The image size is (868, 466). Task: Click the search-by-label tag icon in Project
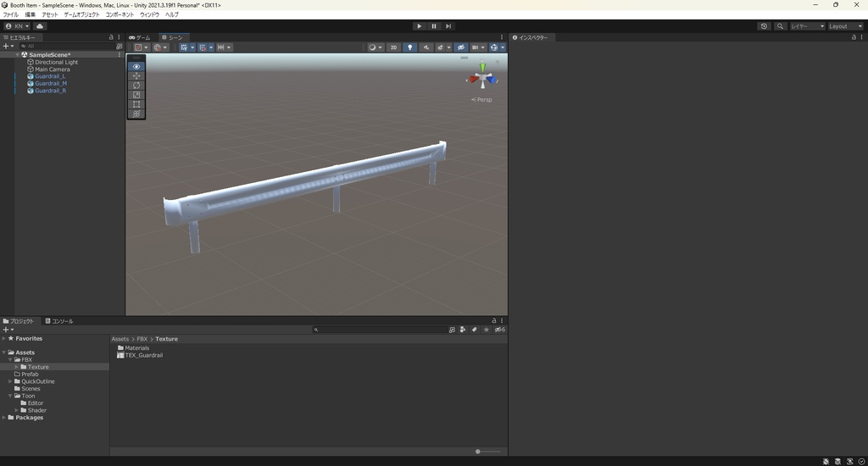click(x=475, y=330)
